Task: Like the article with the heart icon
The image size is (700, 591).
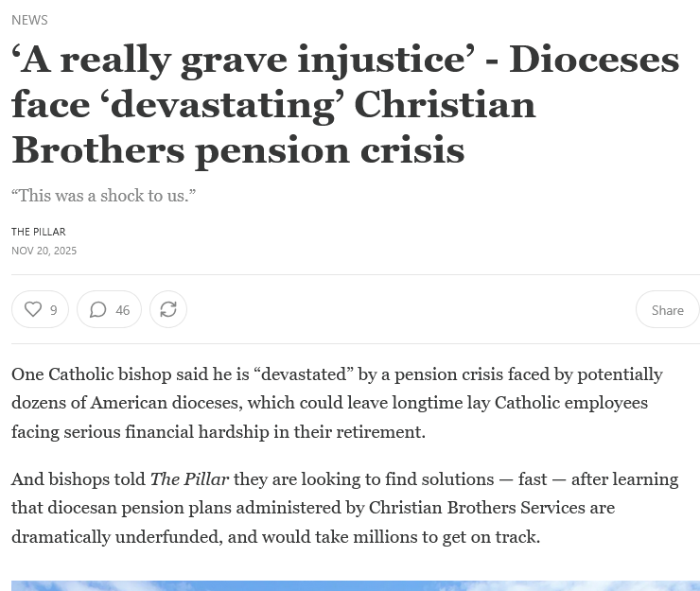Action: (33, 309)
